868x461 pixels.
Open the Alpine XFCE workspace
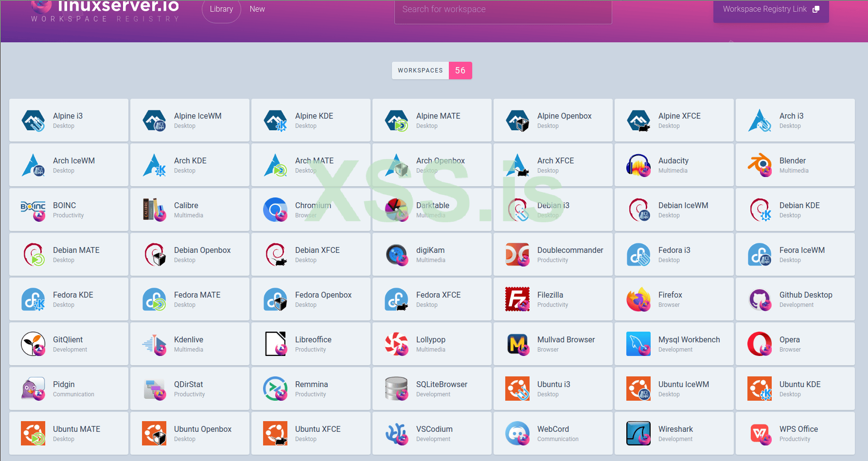click(x=674, y=121)
